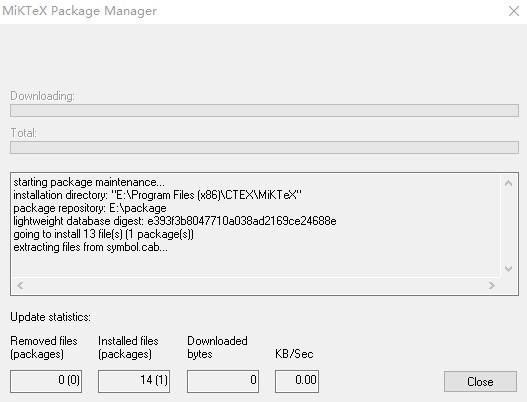
Task: Click the 'going to install 13 file(s)' line
Action: [x=104, y=234]
